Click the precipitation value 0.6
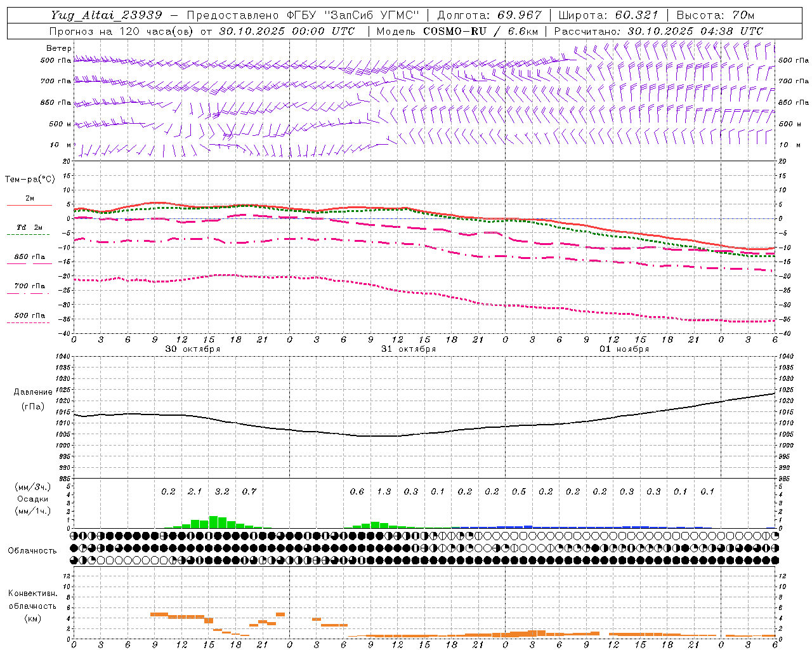This screenshot has height=650, width=812. tap(357, 492)
